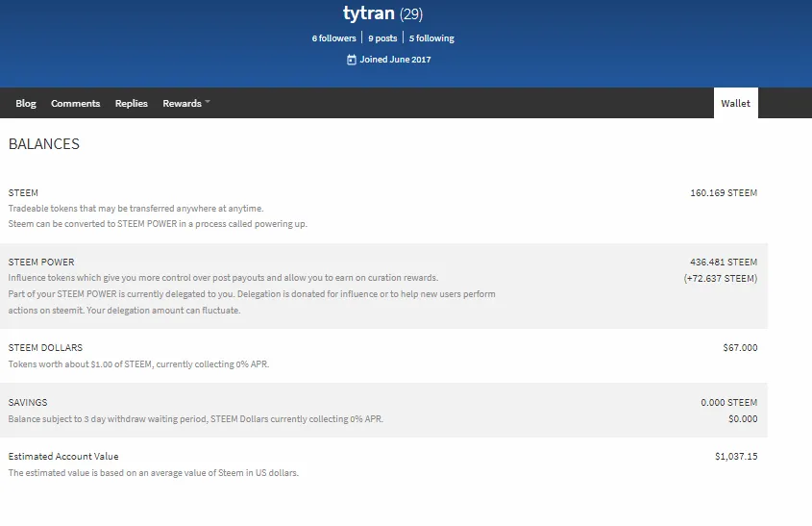Viewport: 812px width, 526px height.
Task: Open the $0.000 savings dollars menu
Action: [743, 418]
